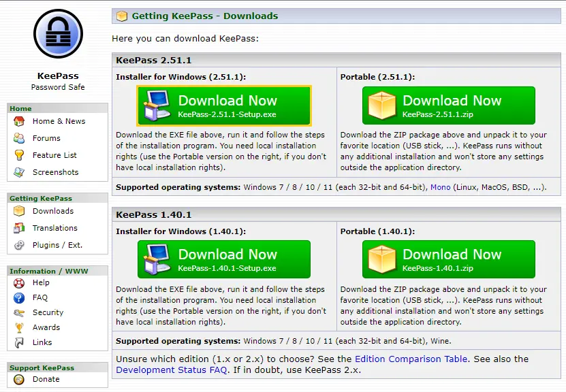The width and height of the screenshot is (566, 392).
Task: Open the FAQ page
Action: (x=40, y=297)
